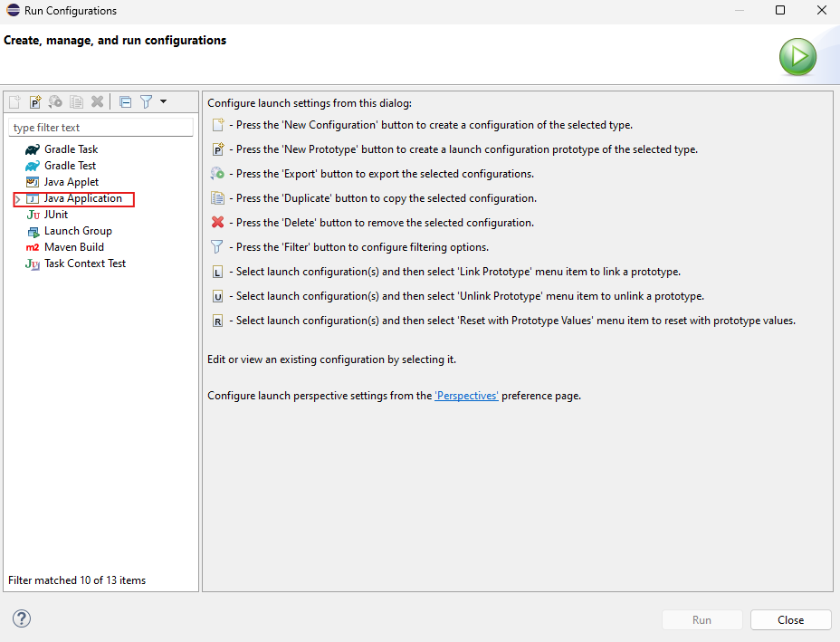Select Gradle Task in the configuration list

[x=71, y=149]
